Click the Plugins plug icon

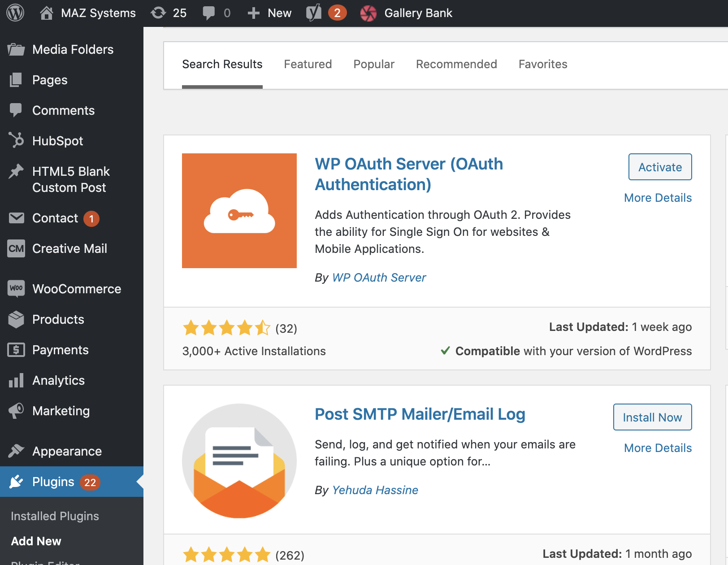click(x=16, y=482)
